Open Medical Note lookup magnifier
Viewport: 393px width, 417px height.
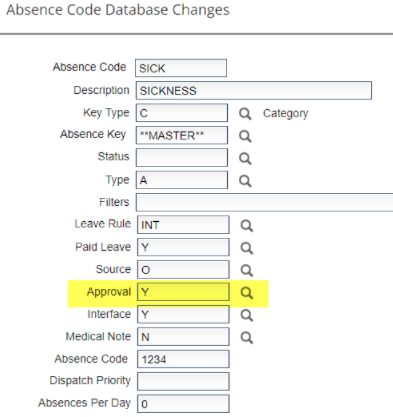(x=247, y=338)
